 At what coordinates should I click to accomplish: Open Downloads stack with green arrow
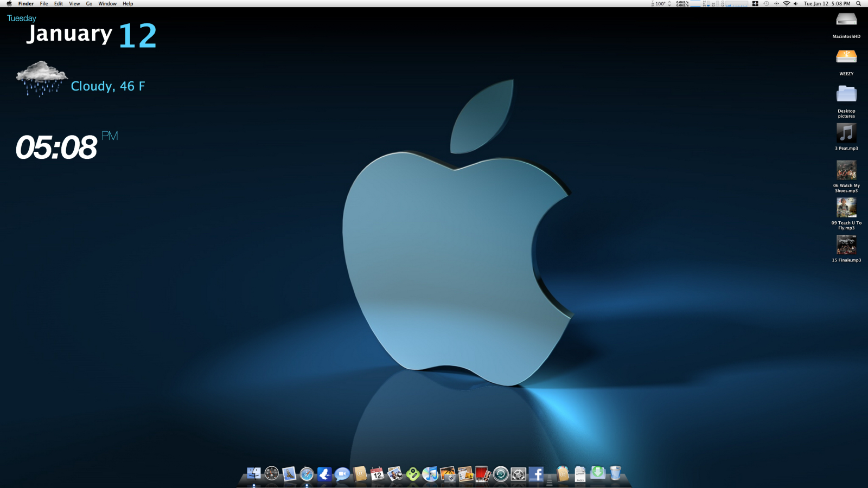[x=598, y=473]
